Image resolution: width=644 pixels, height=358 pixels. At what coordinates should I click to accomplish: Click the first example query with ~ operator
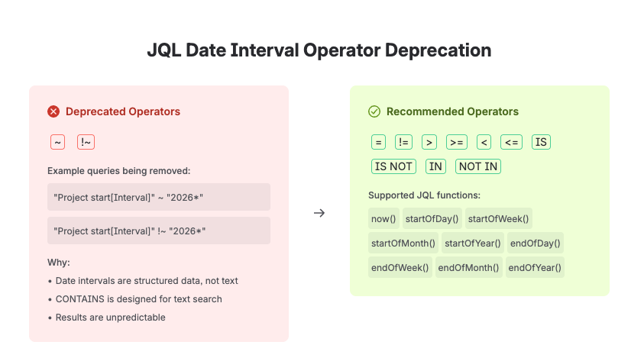click(159, 197)
